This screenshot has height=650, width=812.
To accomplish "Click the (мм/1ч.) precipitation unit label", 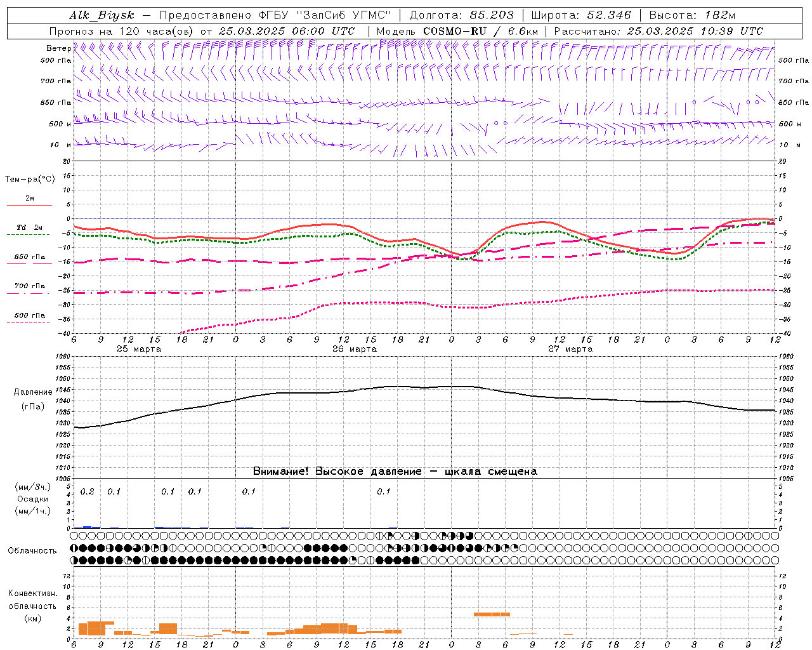I will click(33, 511).
